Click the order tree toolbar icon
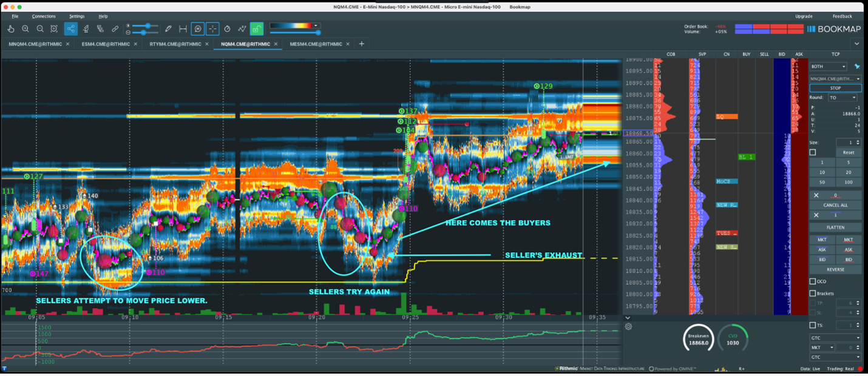The height and width of the screenshot is (376, 868). pyautogui.click(x=100, y=29)
